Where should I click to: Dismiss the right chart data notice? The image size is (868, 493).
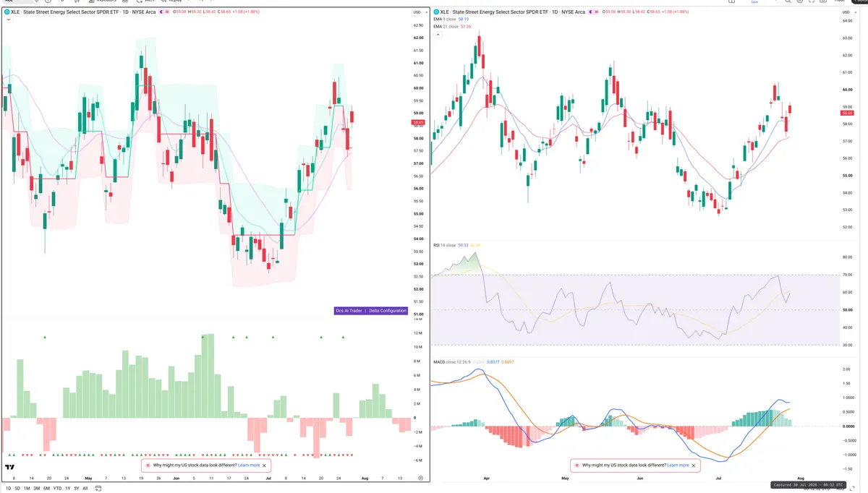pos(694,466)
